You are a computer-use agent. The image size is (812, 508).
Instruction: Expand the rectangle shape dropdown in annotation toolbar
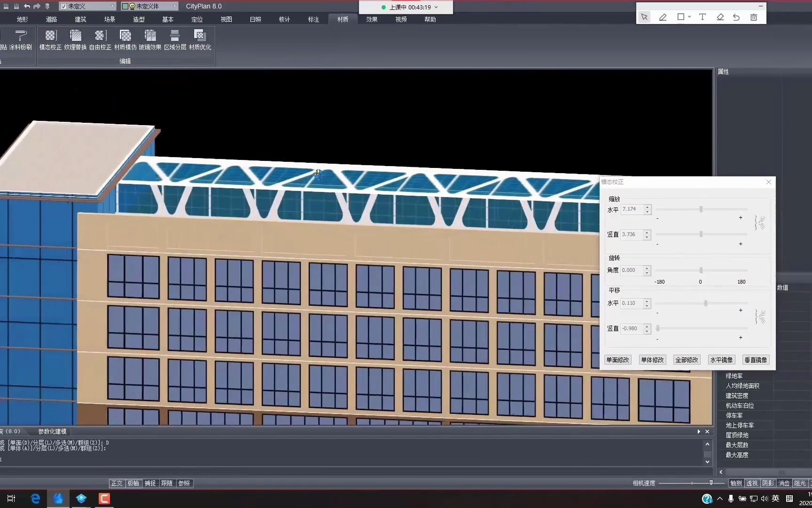[x=689, y=17]
